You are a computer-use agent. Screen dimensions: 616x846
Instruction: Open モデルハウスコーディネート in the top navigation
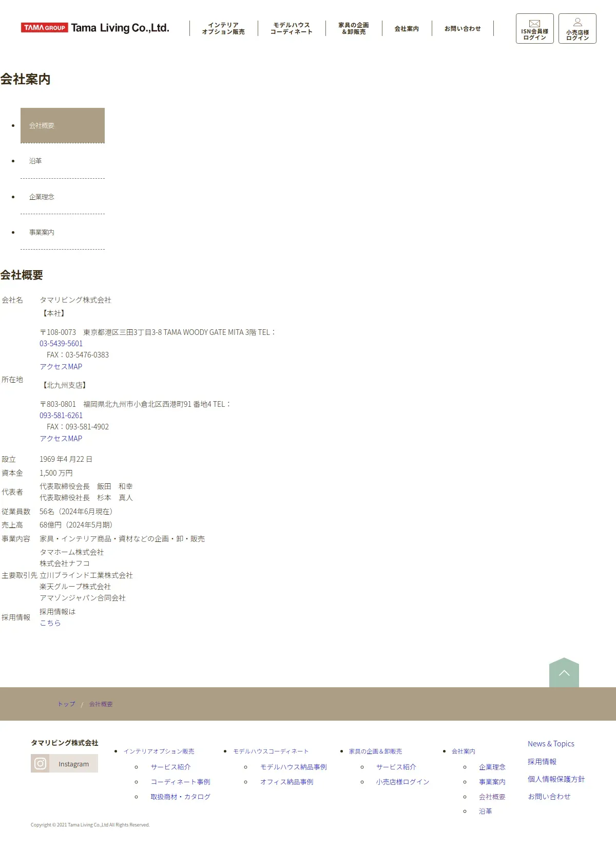[x=292, y=28]
